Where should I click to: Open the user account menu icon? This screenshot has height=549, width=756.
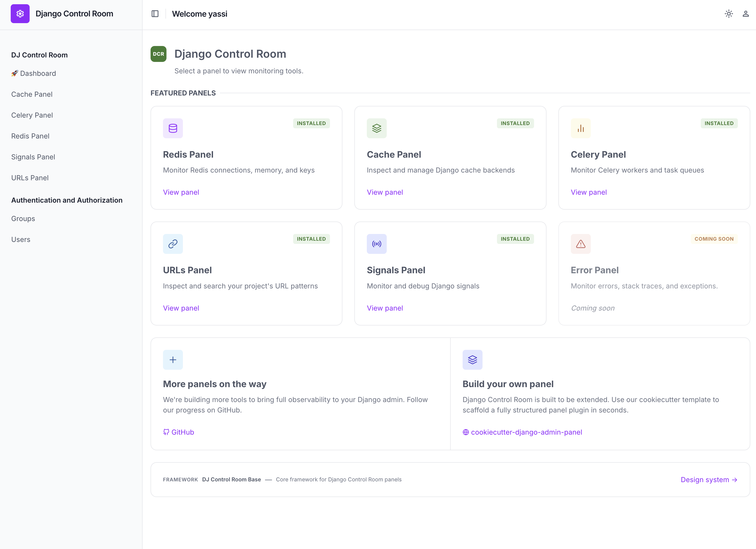(746, 14)
